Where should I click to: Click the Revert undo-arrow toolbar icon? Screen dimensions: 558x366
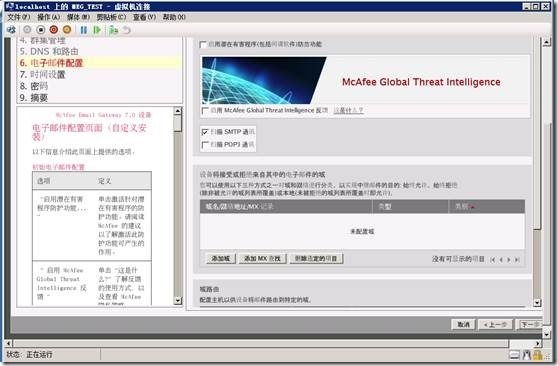127,30
